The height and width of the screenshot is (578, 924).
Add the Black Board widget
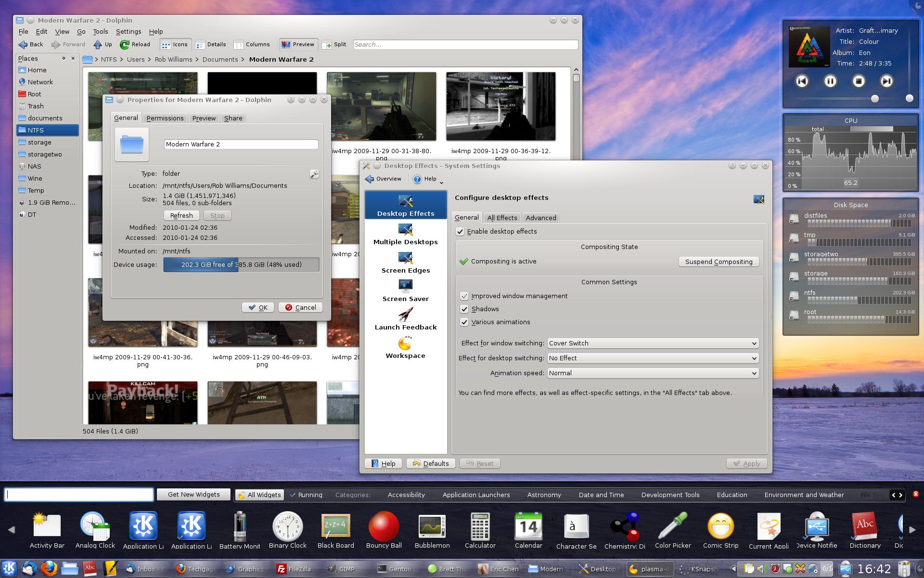point(335,530)
